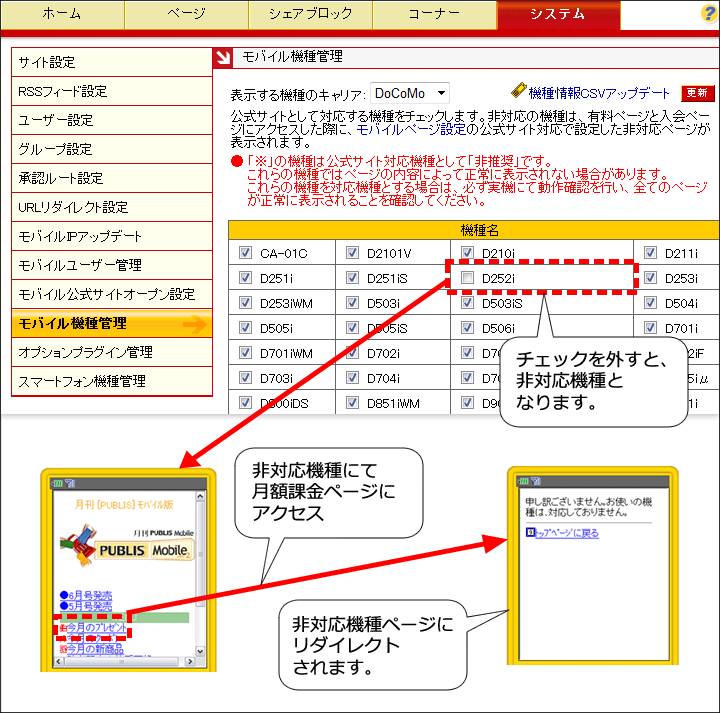Uncheck the D253i checkbox
The image size is (720, 713).
[x=650, y=278]
